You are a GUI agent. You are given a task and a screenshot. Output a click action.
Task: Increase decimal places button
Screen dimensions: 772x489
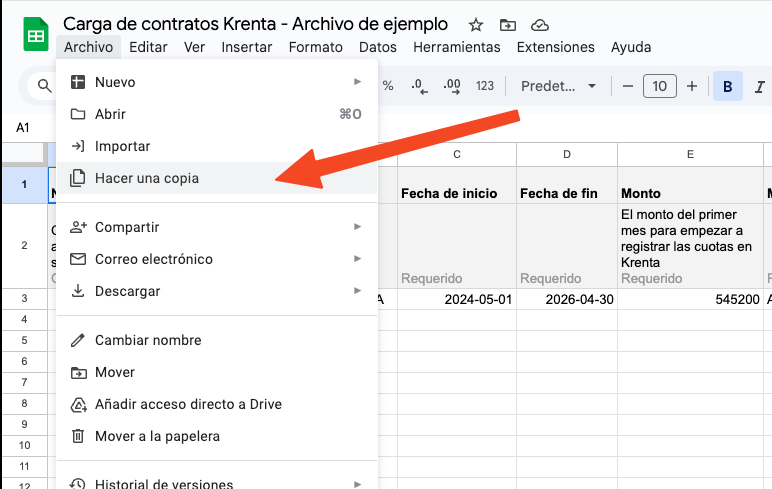point(451,86)
